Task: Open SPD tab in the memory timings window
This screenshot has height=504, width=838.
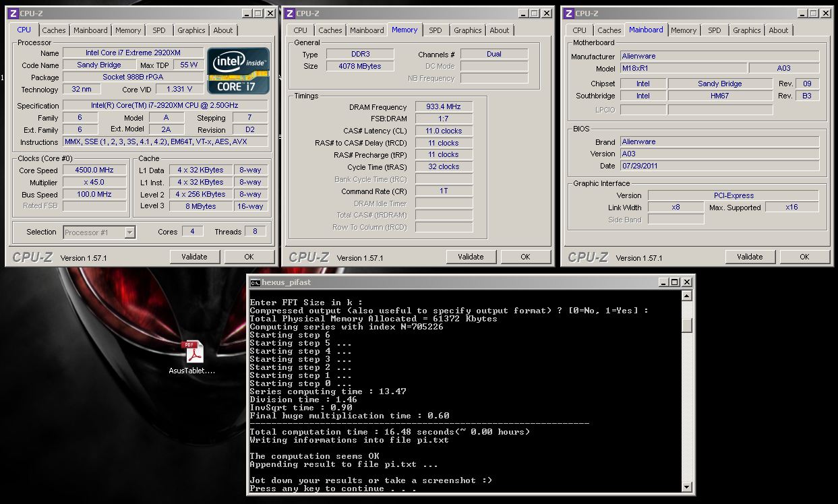Action: coord(436,30)
